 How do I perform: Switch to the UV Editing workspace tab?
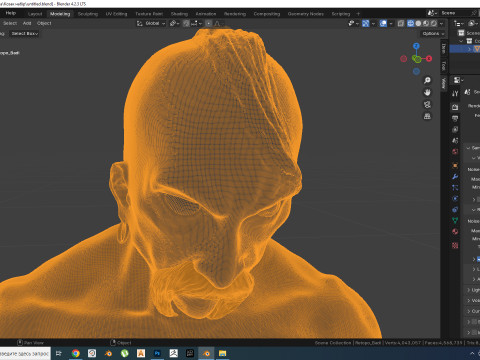click(x=116, y=14)
